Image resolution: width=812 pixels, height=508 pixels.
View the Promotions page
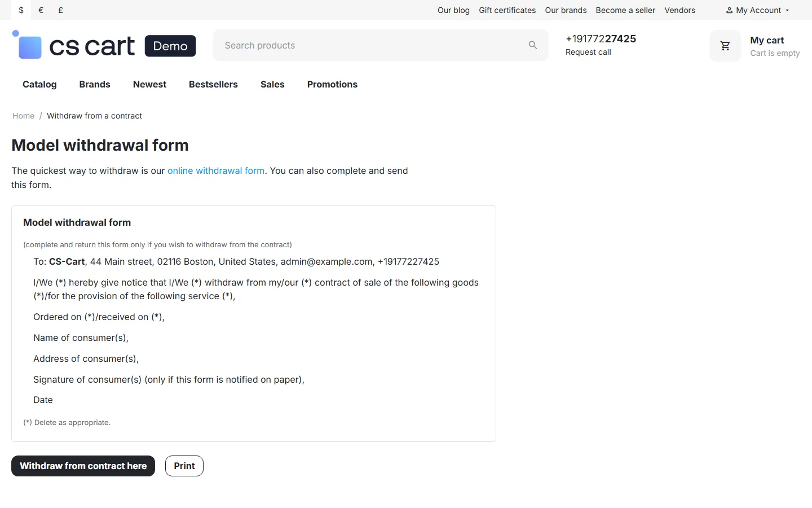click(332, 84)
